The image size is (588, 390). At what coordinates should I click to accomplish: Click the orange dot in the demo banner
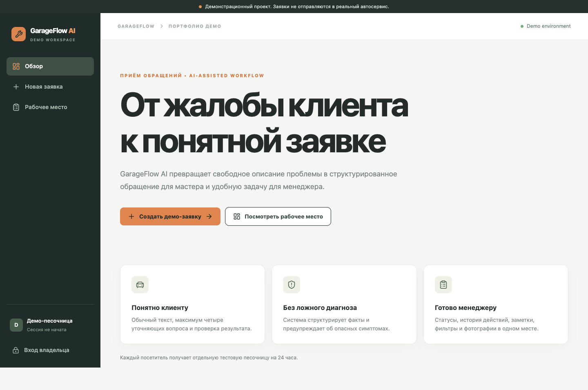click(200, 7)
